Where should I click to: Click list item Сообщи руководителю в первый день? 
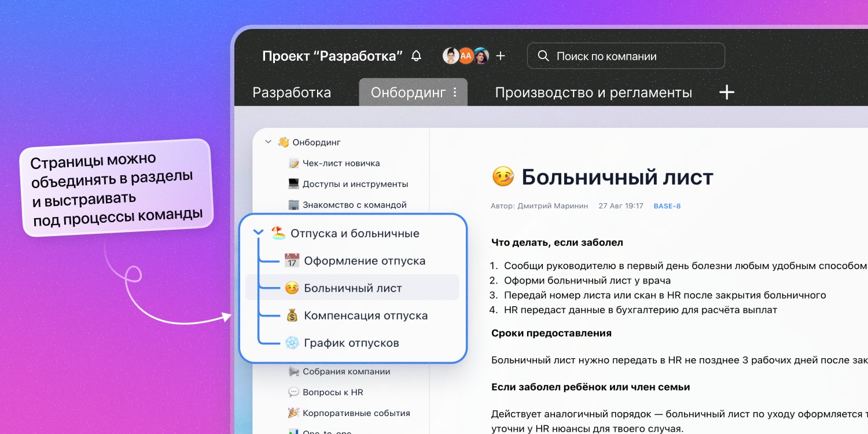coord(686,266)
